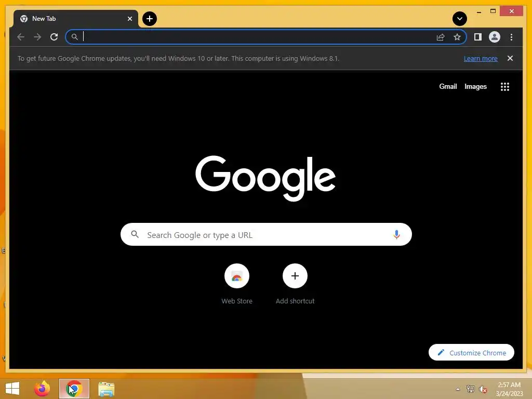Click the share page icon in address bar

point(441,37)
